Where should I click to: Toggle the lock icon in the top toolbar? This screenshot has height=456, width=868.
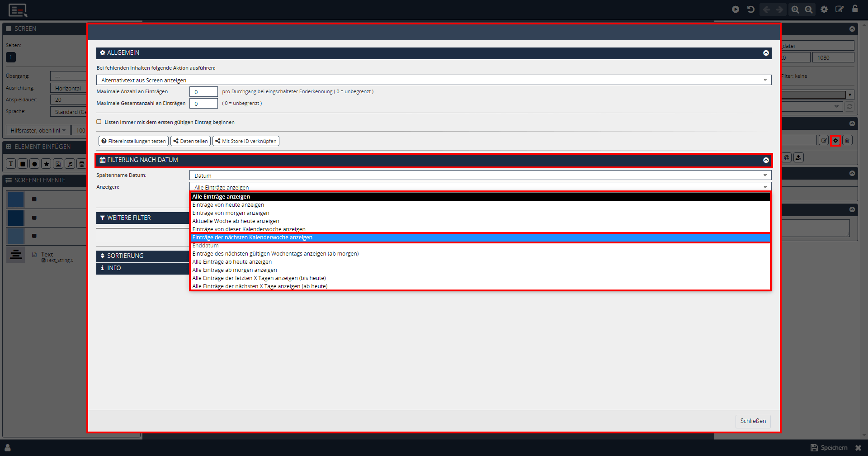point(855,9)
